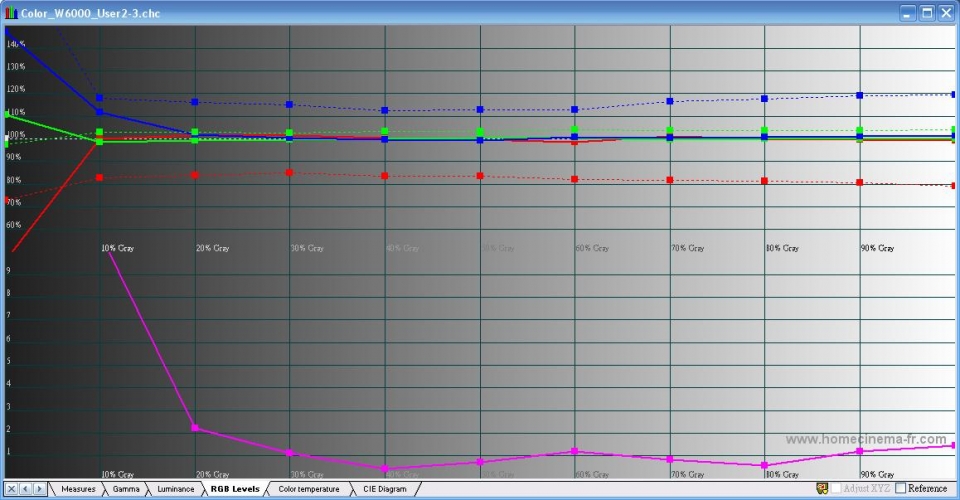The image size is (960, 500).
Task: Enable the Reference checkbox
Action: click(x=900, y=489)
